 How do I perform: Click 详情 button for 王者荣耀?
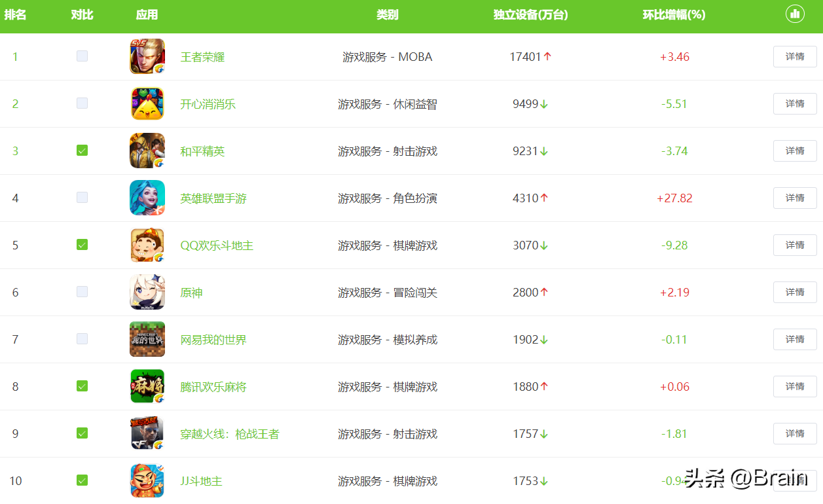click(x=795, y=56)
